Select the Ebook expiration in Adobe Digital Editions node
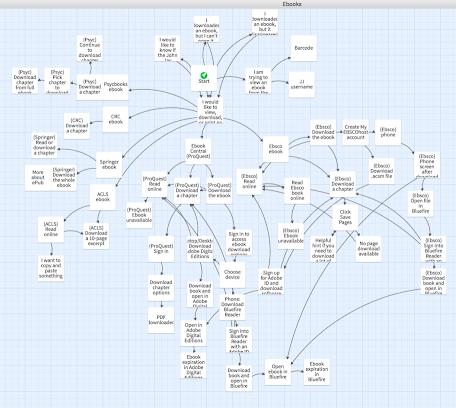 [193, 365]
